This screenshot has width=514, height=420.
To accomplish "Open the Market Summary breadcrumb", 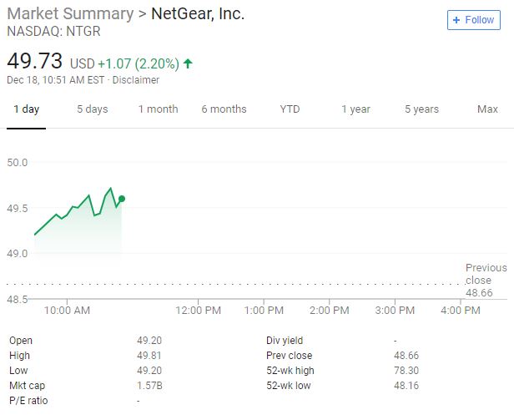I will click(x=70, y=14).
